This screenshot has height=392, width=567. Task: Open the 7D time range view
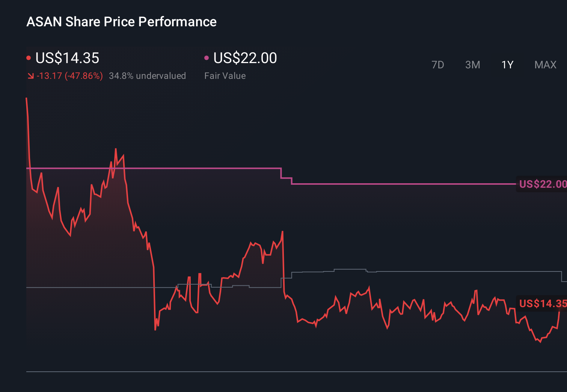pos(438,65)
